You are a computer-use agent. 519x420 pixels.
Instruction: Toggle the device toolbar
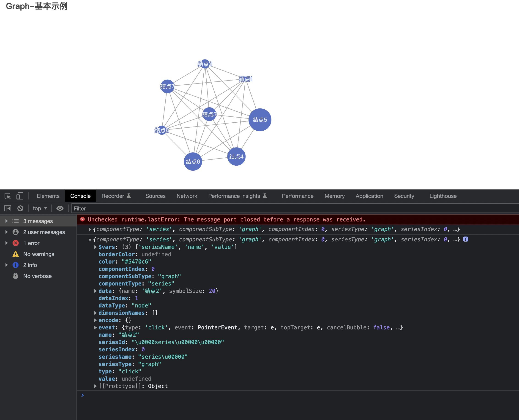pyautogui.click(x=20, y=196)
